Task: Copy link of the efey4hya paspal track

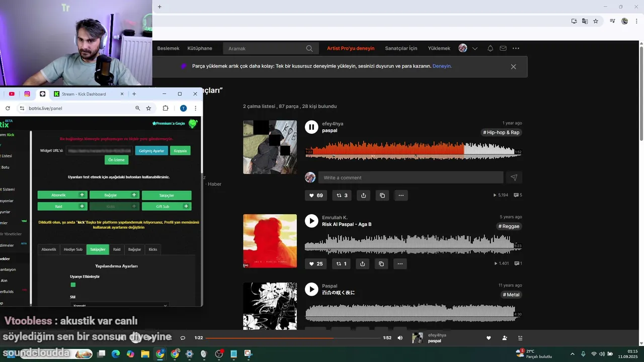Action: [x=382, y=195]
